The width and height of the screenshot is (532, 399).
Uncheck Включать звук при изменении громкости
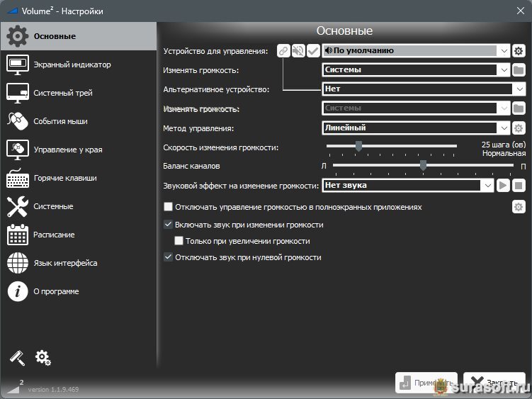tap(168, 225)
